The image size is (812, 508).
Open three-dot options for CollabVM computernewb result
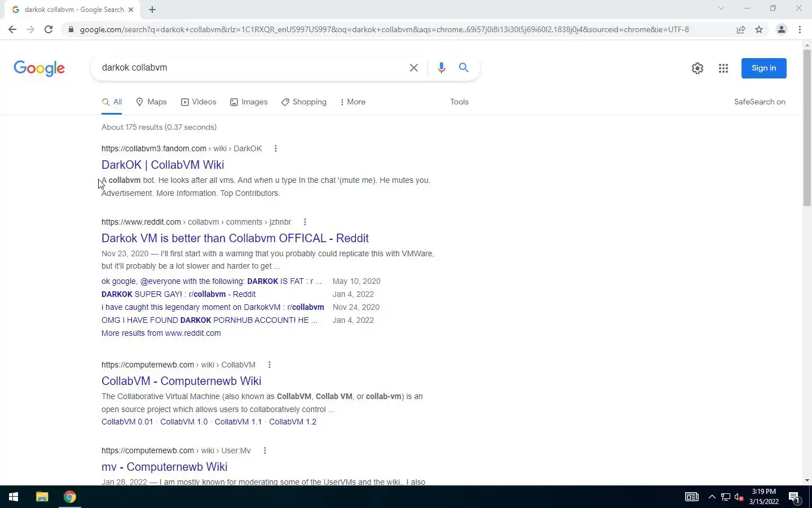(x=269, y=365)
